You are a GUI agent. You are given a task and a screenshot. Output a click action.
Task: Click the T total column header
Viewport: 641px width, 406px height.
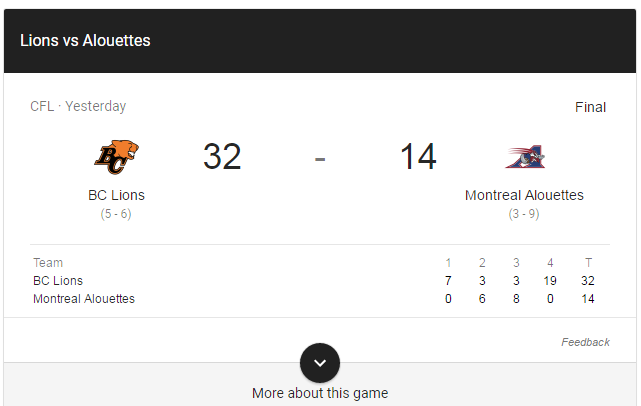click(x=588, y=262)
